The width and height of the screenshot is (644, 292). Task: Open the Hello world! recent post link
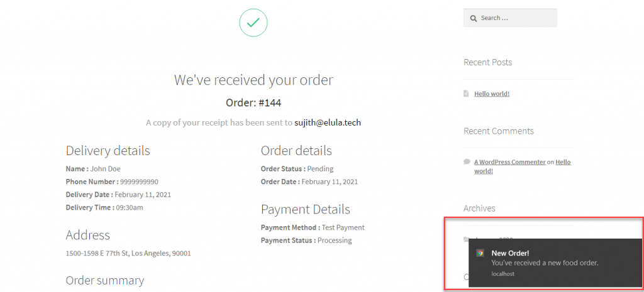tap(492, 94)
